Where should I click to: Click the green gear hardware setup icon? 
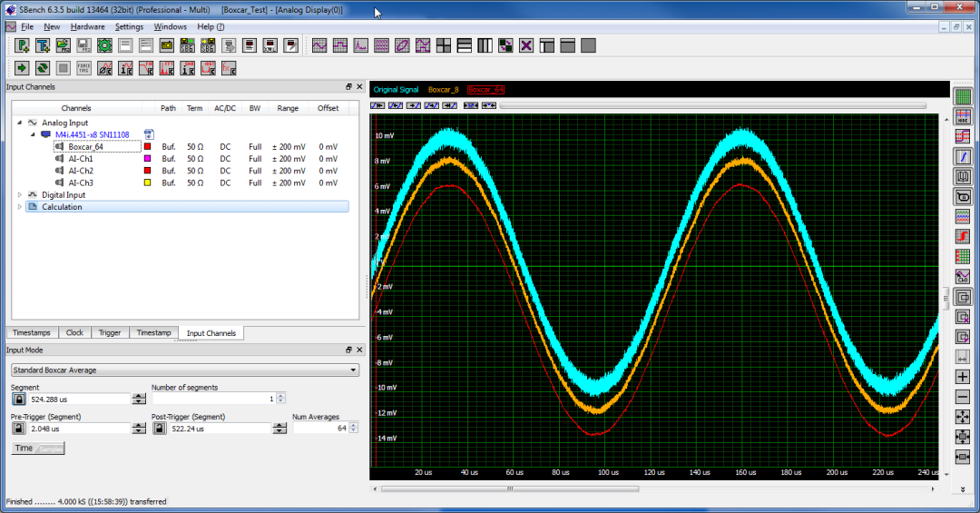click(104, 45)
